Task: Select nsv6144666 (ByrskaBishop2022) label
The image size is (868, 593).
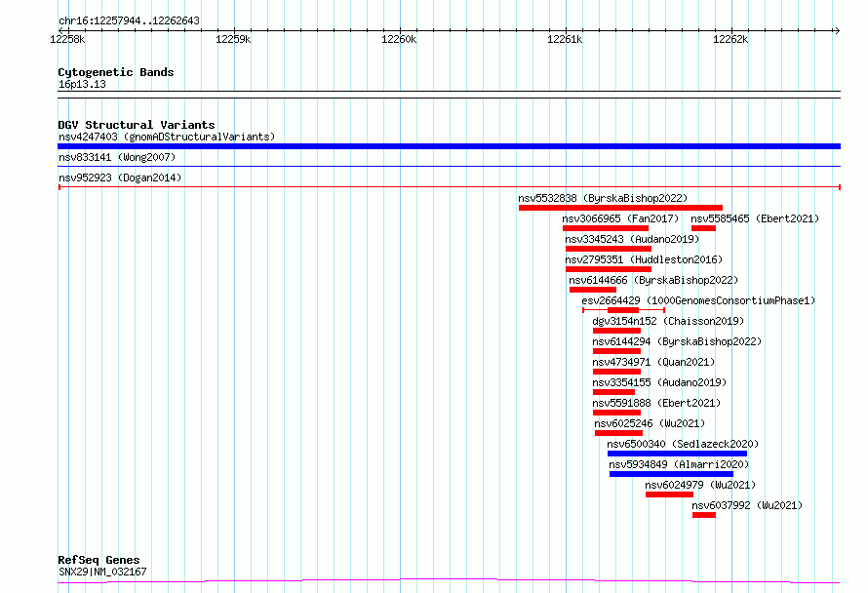Action: click(653, 280)
